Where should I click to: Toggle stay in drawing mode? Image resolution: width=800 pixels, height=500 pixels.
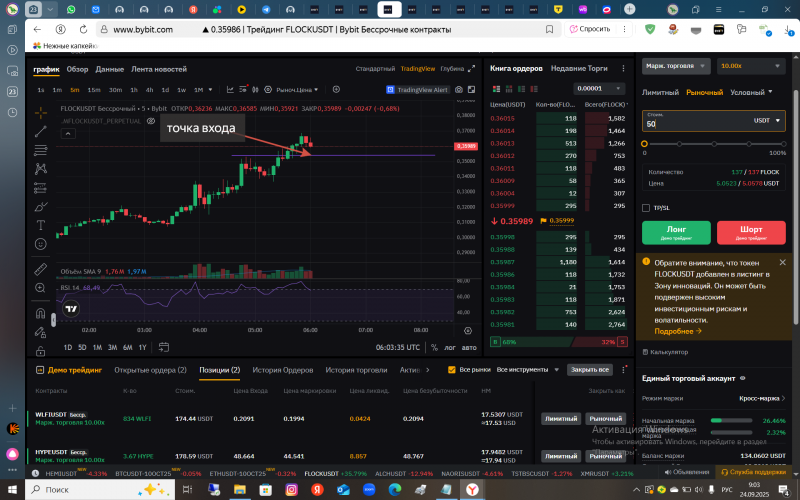[41, 332]
